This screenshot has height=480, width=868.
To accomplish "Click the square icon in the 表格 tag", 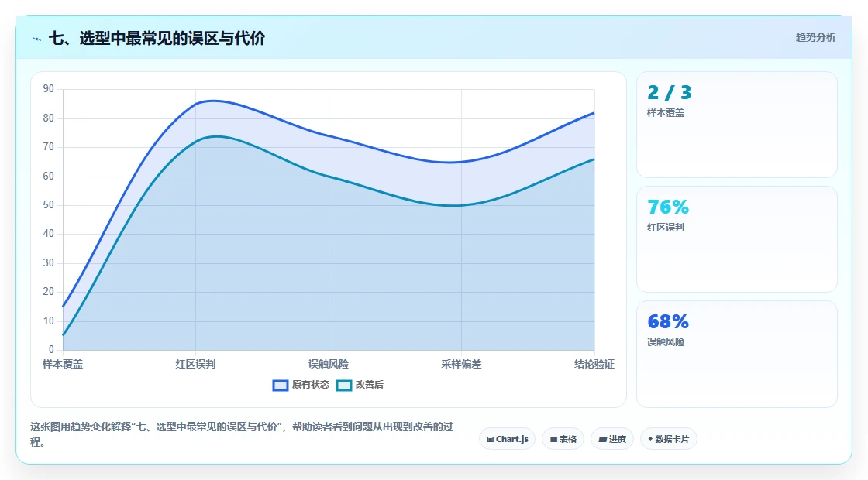I will (x=553, y=440).
